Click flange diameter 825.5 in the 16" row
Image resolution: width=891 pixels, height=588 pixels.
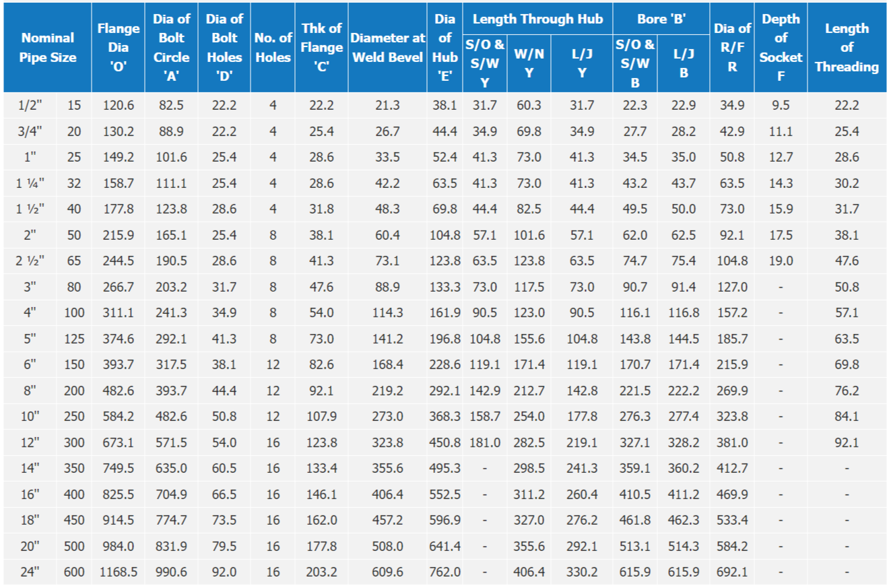click(119, 494)
